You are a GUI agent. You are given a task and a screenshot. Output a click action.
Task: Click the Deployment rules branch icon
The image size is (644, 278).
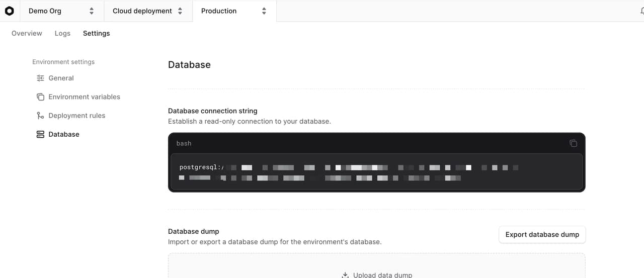(x=40, y=115)
